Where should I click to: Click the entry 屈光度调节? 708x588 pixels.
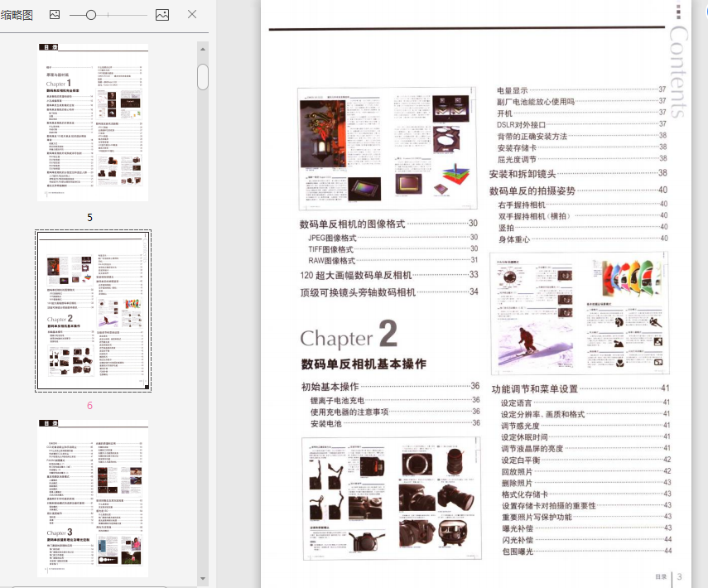[x=517, y=159]
